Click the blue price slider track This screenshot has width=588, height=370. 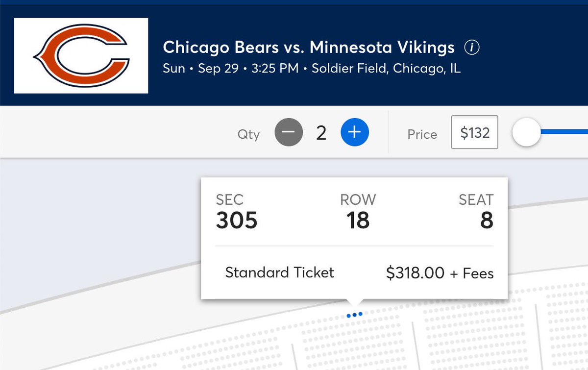click(563, 132)
